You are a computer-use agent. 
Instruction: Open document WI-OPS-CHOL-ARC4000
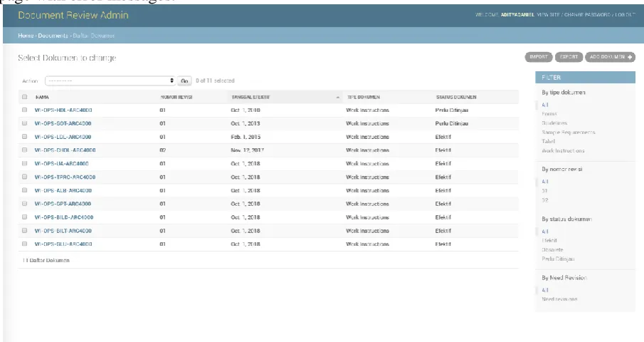[x=65, y=150]
